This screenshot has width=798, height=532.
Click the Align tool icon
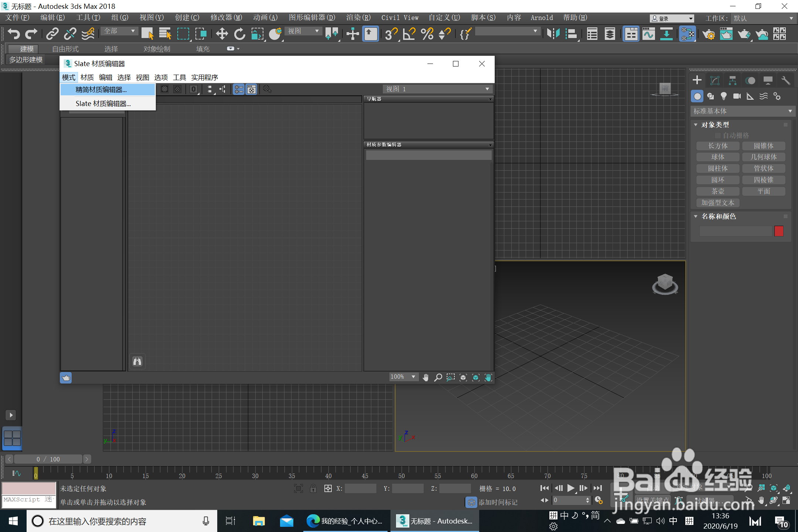pos(571,34)
